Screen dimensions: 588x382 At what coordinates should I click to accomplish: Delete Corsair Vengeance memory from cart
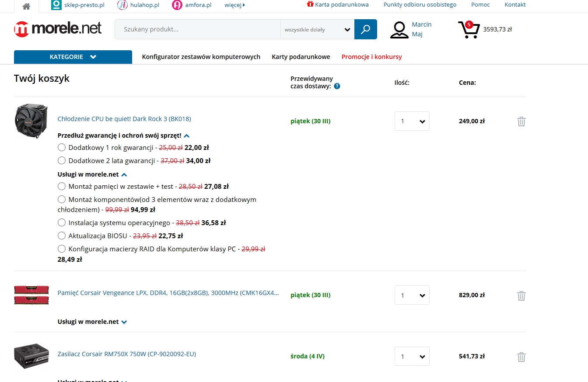[521, 295]
